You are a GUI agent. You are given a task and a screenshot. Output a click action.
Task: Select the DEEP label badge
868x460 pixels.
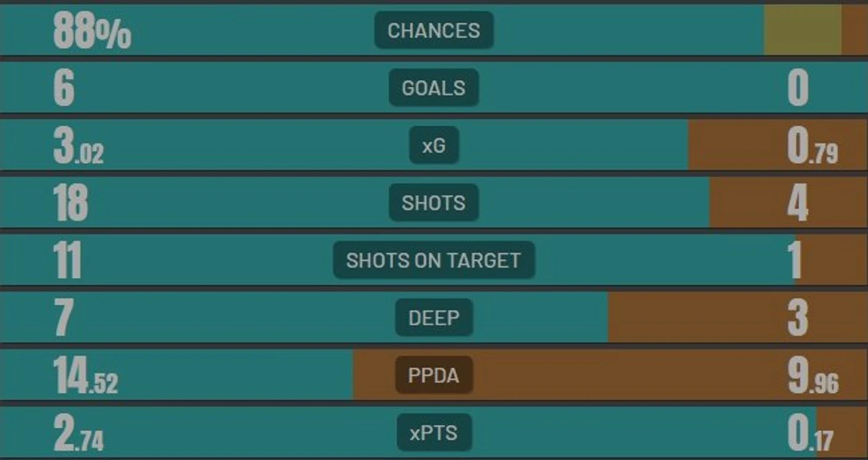[434, 318]
